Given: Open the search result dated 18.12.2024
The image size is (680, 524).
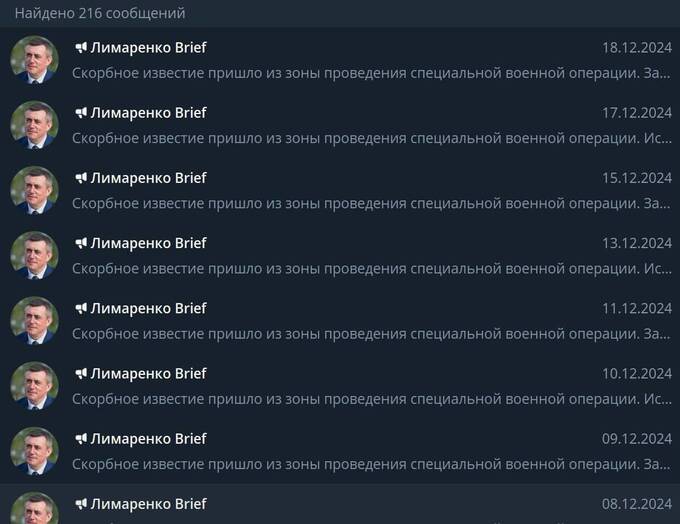Looking at the screenshot, I should tap(340, 60).
